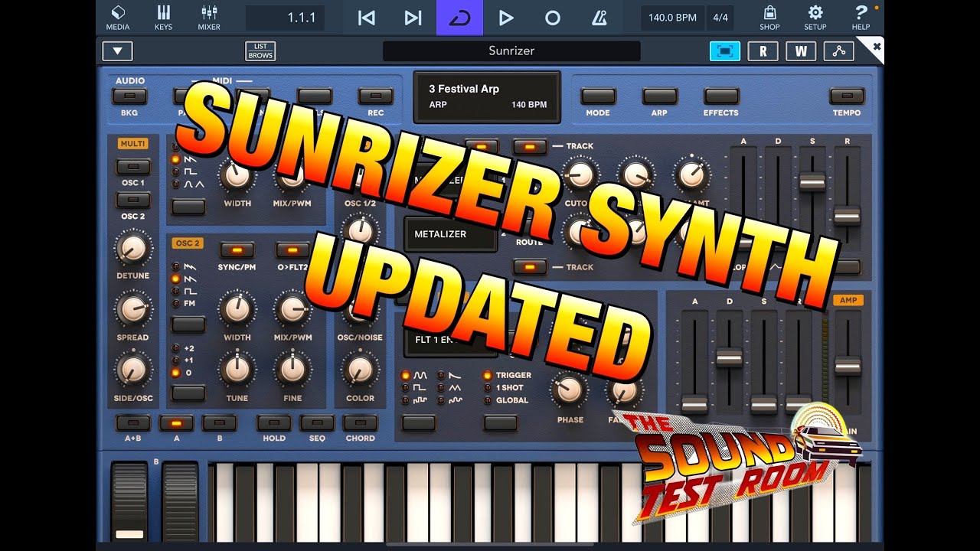
Task: Toggle the OSC 1 button
Action: [x=132, y=167]
